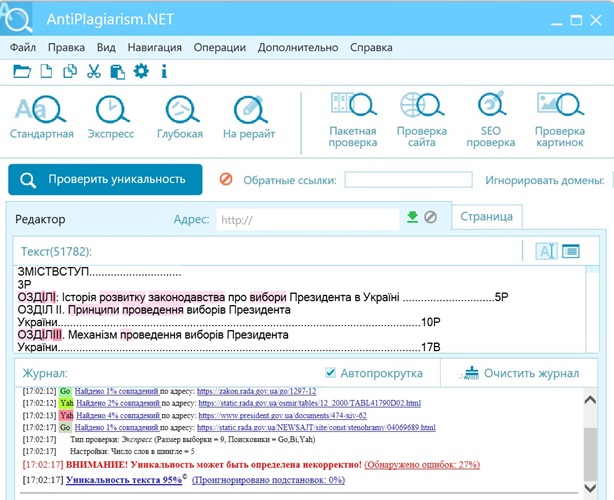Open the zakon.rada.gov.ua/go/1297-12 link
Image resolution: width=614 pixels, height=500 pixels.
(256, 391)
